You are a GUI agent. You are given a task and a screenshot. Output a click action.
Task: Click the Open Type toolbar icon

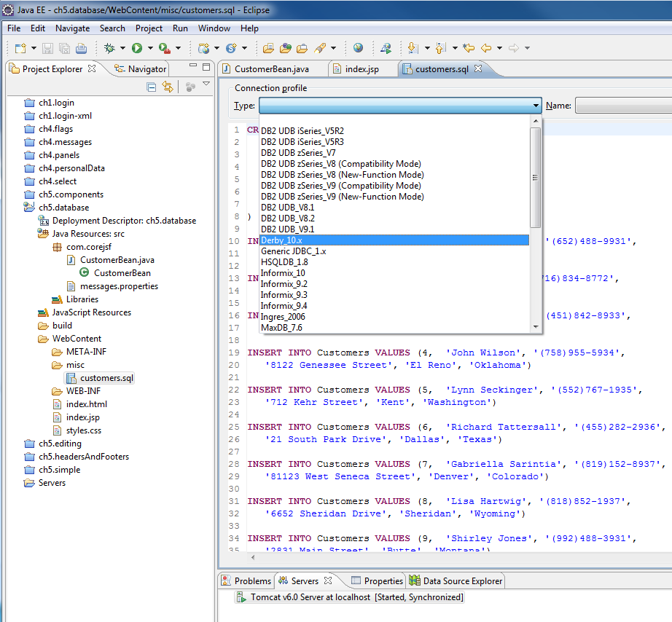click(x=269, y=48)
